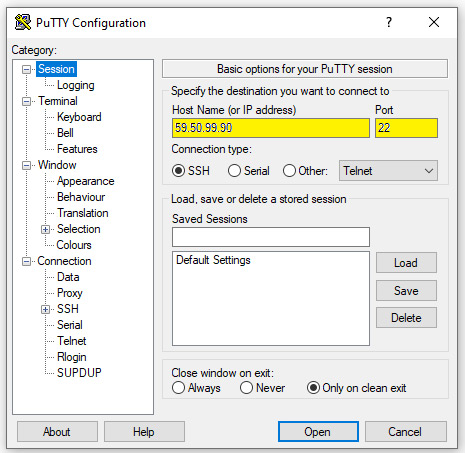Expand the Selection tree node

45,229
